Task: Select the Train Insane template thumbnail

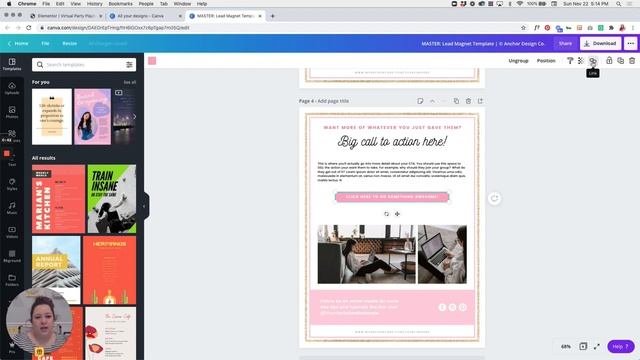Action: point(111,199)
